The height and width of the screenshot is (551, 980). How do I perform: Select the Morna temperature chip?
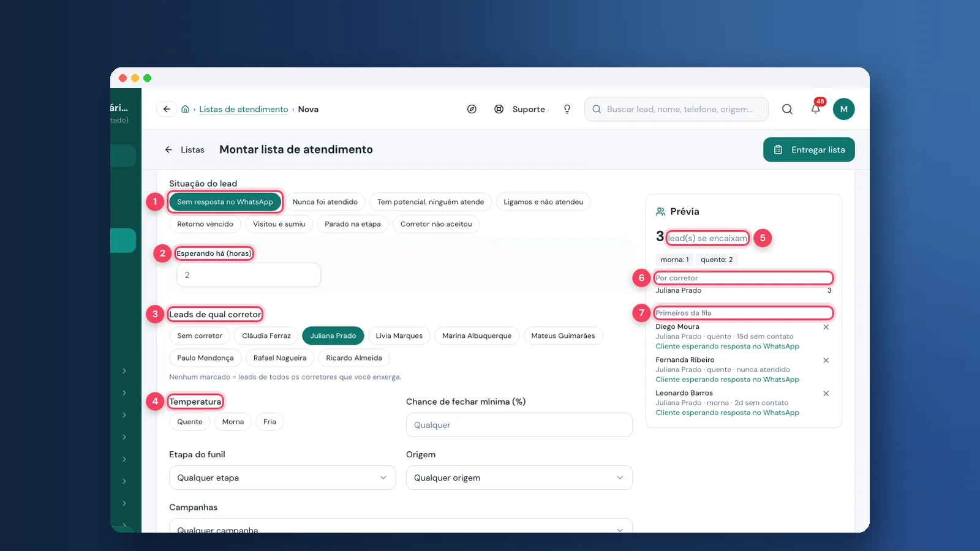click(x=233, y=422)
